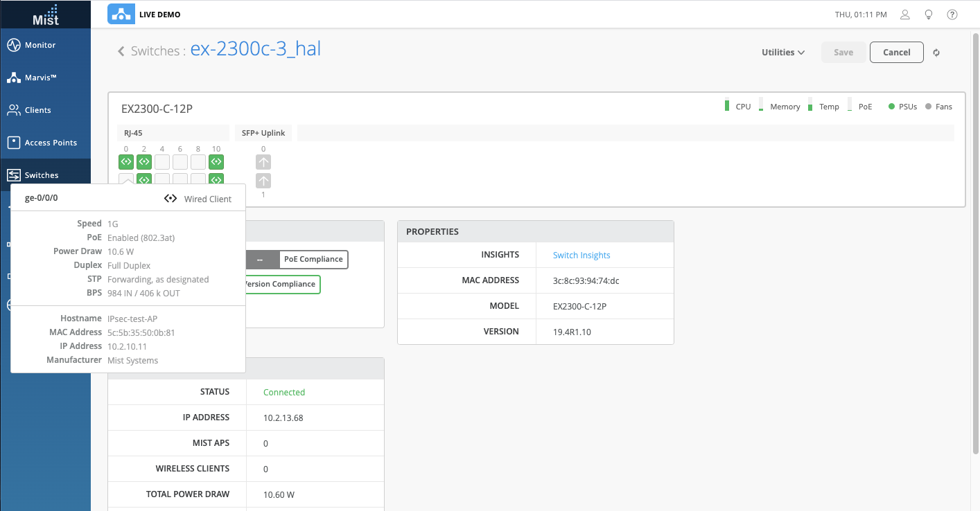Select RJ-45 port 10
Viewport: 980px width, 511px height.
[216, 162]
